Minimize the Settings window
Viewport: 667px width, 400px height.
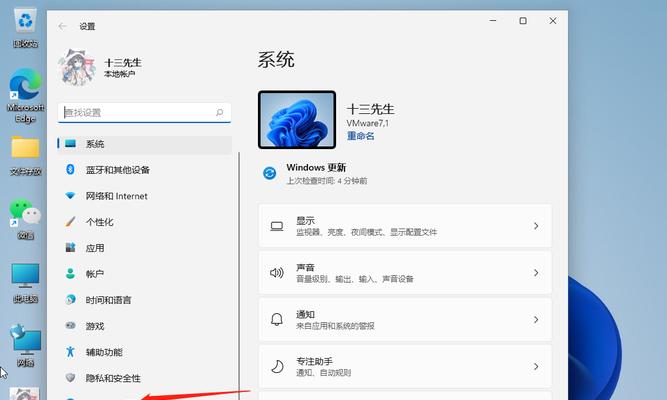click(493, 20)
